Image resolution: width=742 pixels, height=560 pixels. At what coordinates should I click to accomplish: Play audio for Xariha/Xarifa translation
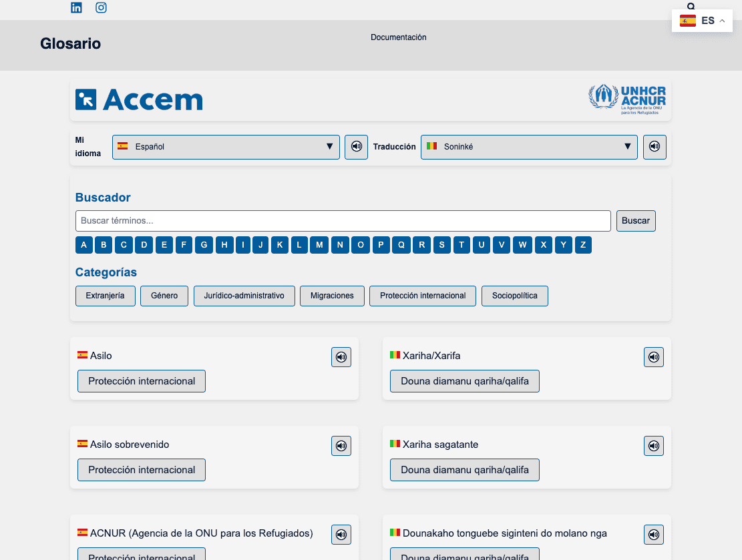click(x=654, y=357)
